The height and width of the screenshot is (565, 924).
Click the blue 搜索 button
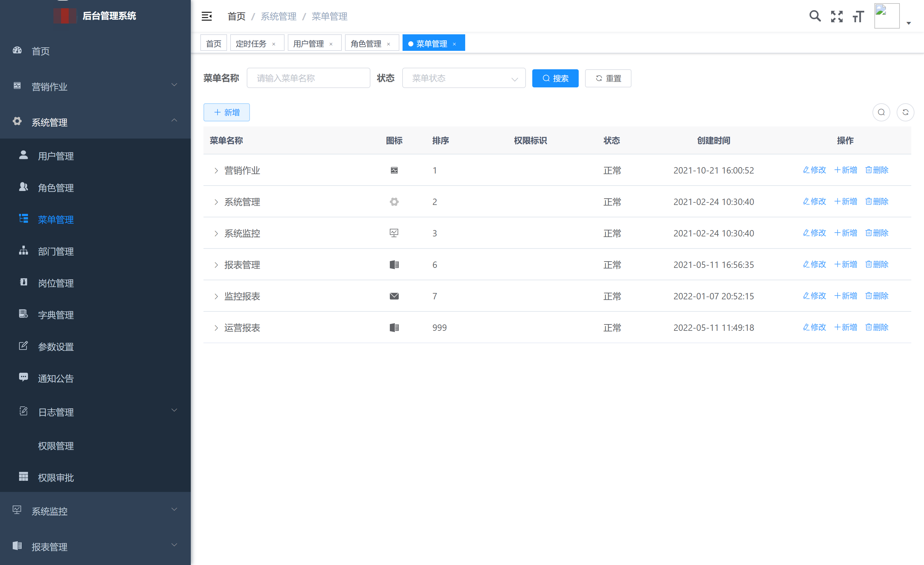555,78
